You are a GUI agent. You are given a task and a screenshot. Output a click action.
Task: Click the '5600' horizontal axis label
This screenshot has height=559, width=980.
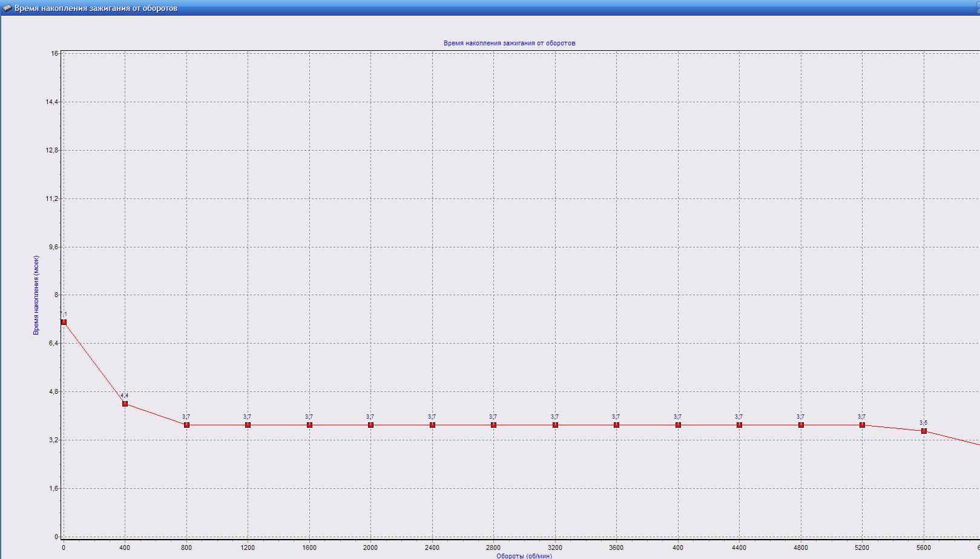click(x=924, y=548)
